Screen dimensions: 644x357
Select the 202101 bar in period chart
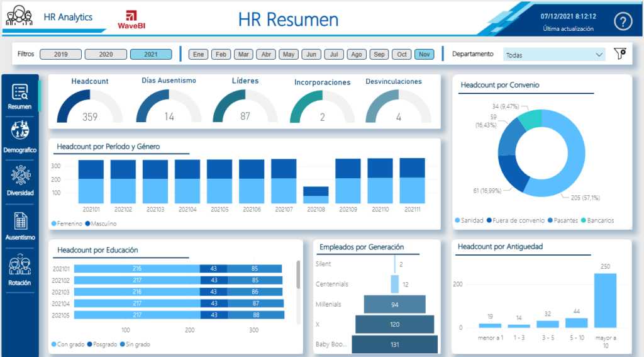[91, 182]
